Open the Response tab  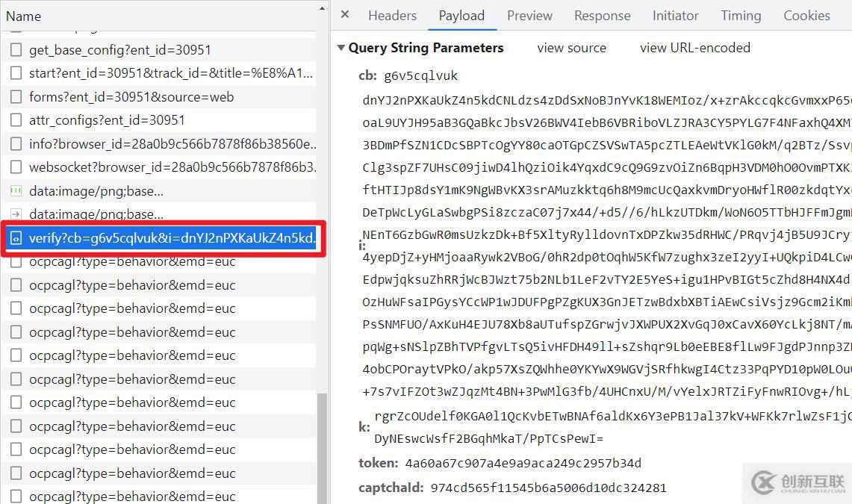(602, 16)
